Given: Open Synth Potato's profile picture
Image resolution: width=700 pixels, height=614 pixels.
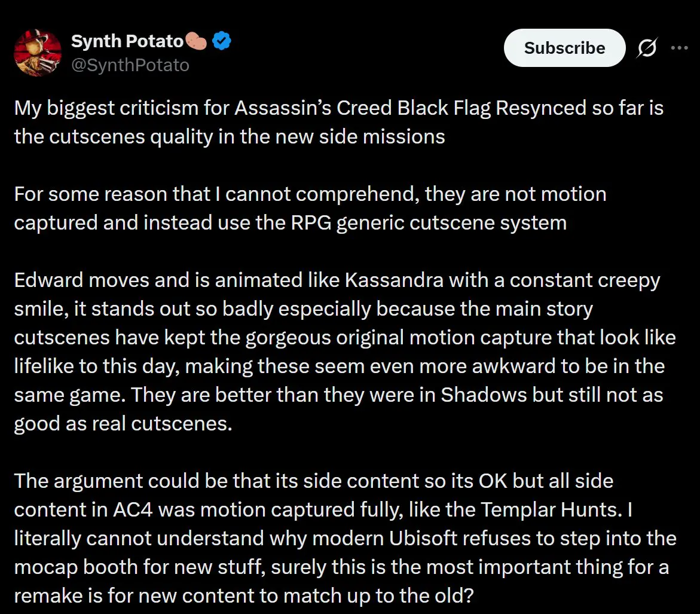Looking at the screenshot, I should click(38, 53).
